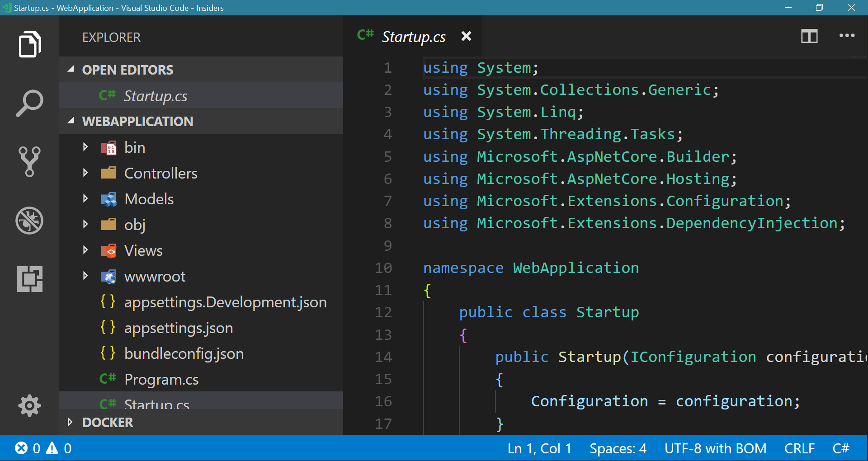Screen dimensions: 868x461
Task: Open the editor More Actions ellipsis
Action: point(847,36)
